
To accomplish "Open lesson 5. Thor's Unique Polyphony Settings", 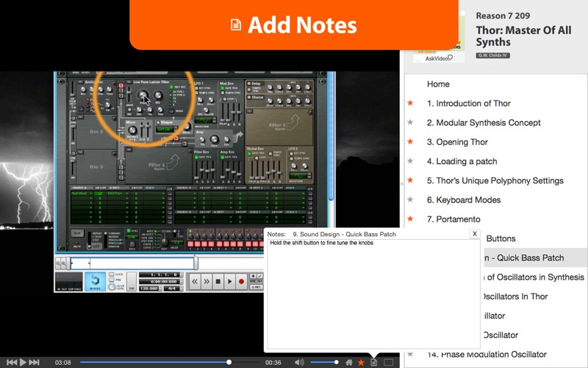I will 495,180.
